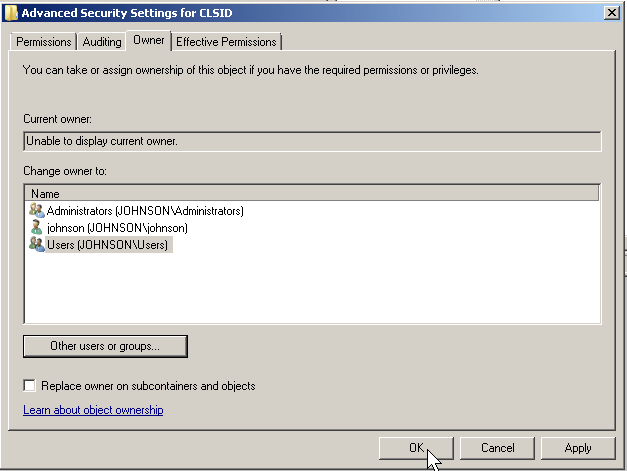
Task: Open the Learn about object ownership link
Action: (x=93, y=410)
